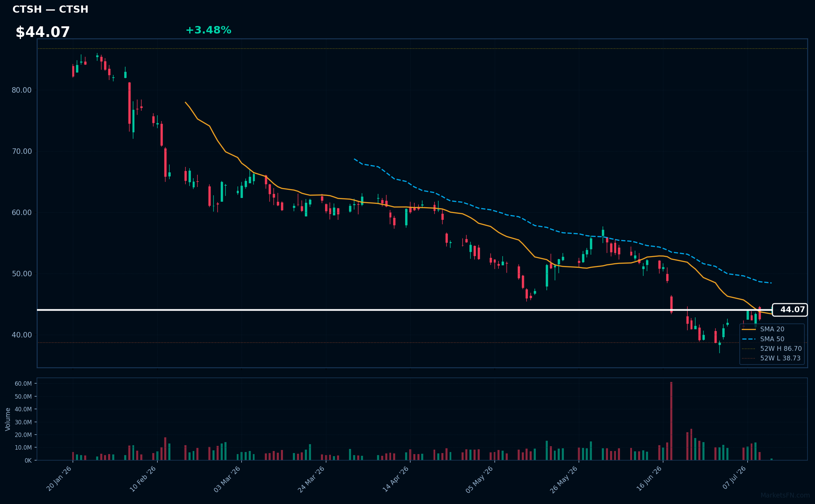Viewport: 815px width, 504px height.
Task: Click the 10.0M volume axis label
Action: click(x=23, y=448)
